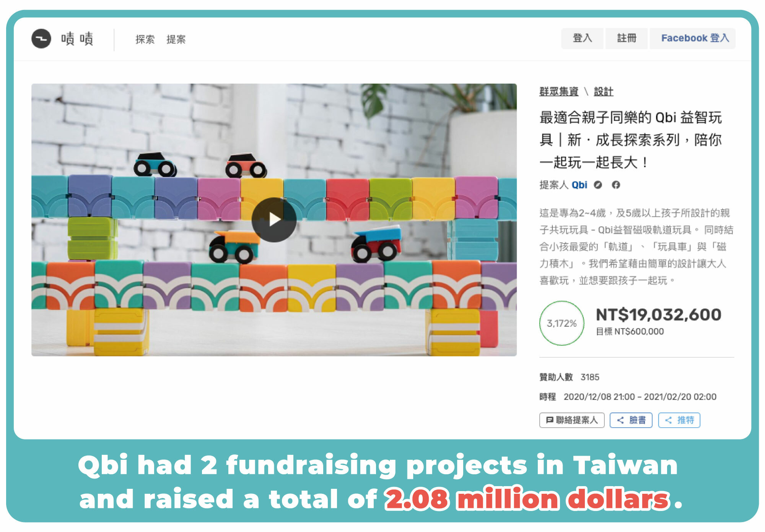Log in with Facebook 登入 button
This screenshot has height=532, width=765.
(x=693, y=38)
